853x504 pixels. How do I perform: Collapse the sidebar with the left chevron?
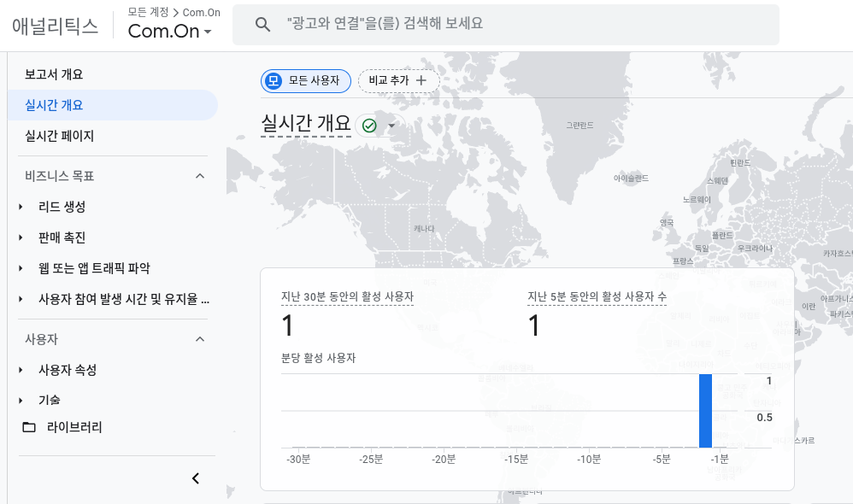pyautogui.click(x=196, y=478)
